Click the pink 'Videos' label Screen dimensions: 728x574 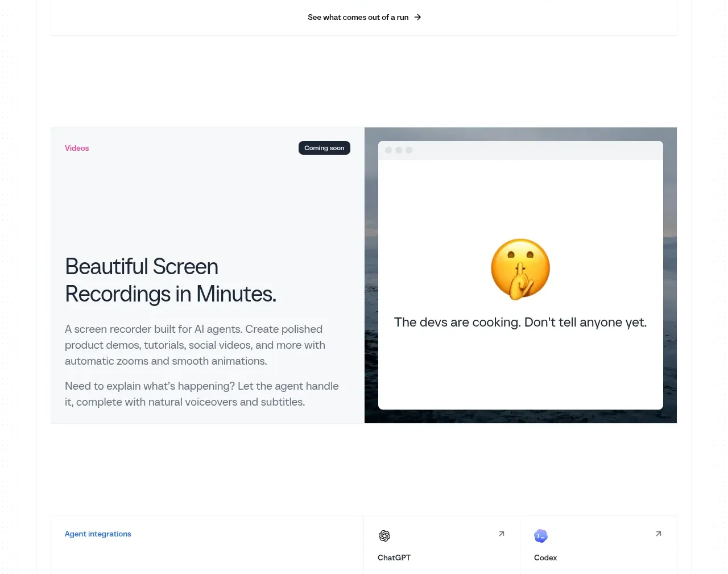(x=77, y=148)
